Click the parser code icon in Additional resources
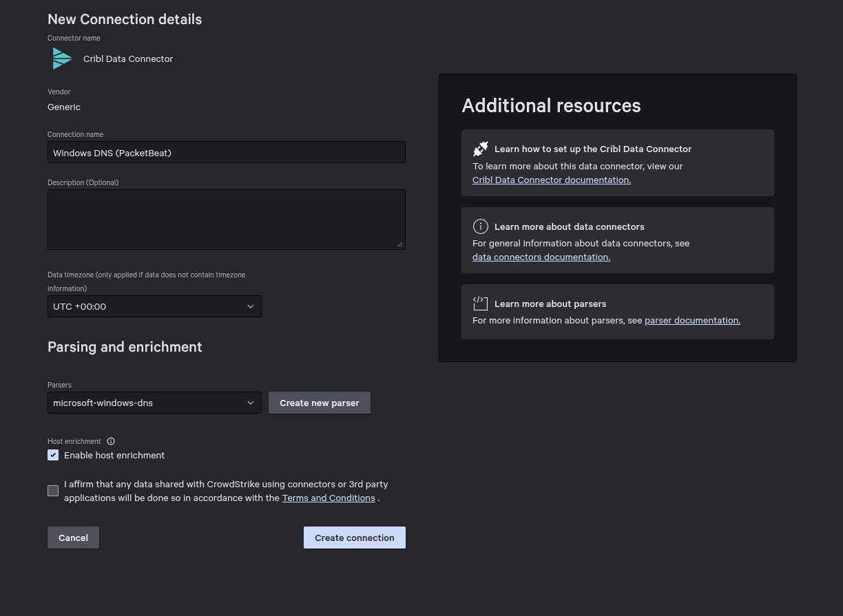Screen dimensions: 843x616 pos(480,304)
